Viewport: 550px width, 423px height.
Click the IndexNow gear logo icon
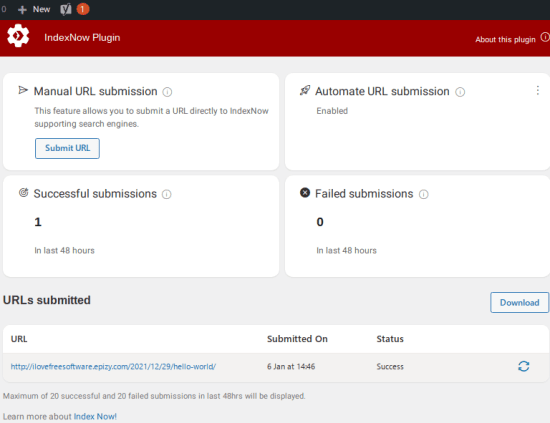18,36
